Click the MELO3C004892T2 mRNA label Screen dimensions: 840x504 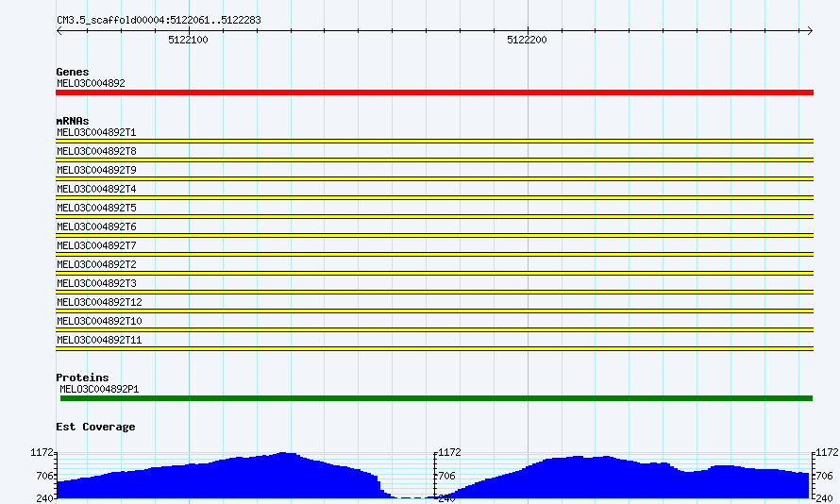(x=96, y=264)
